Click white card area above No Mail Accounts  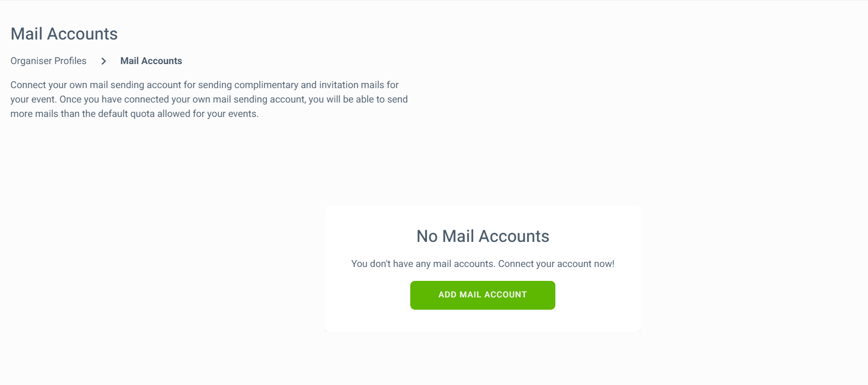click(x=483, y=216)
